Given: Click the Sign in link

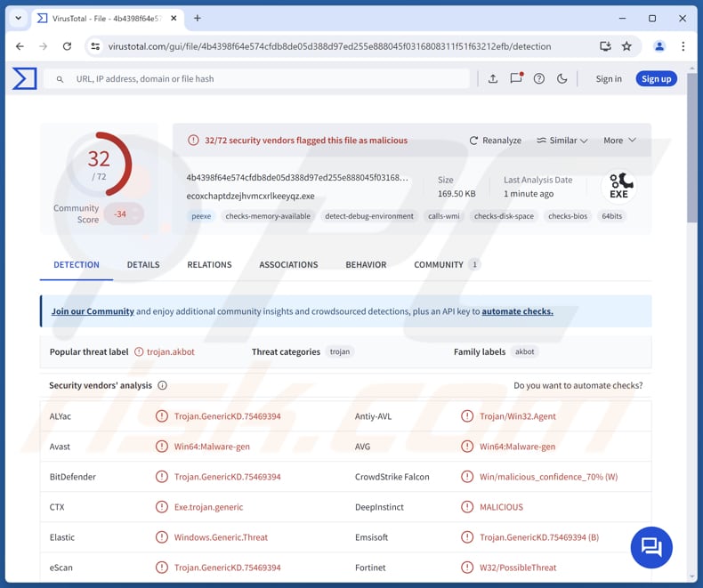Looking at the screenshot, I should (609, 79).
